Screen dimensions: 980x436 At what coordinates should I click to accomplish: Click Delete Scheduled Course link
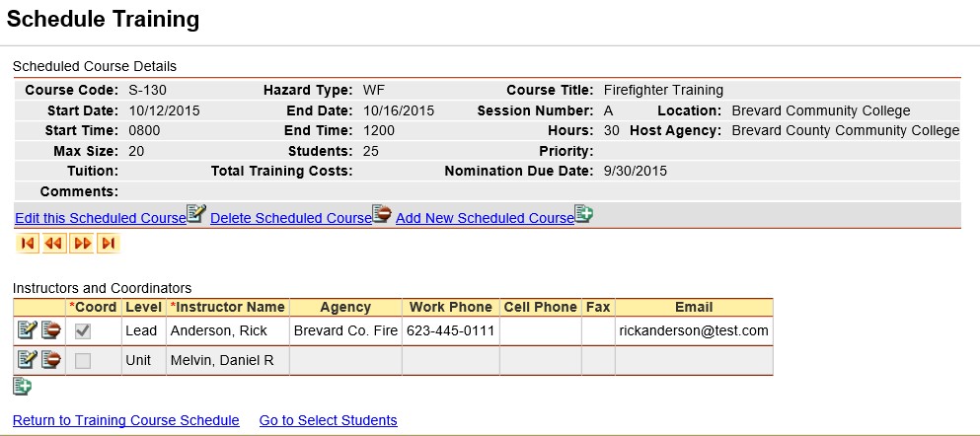(290, 219)
